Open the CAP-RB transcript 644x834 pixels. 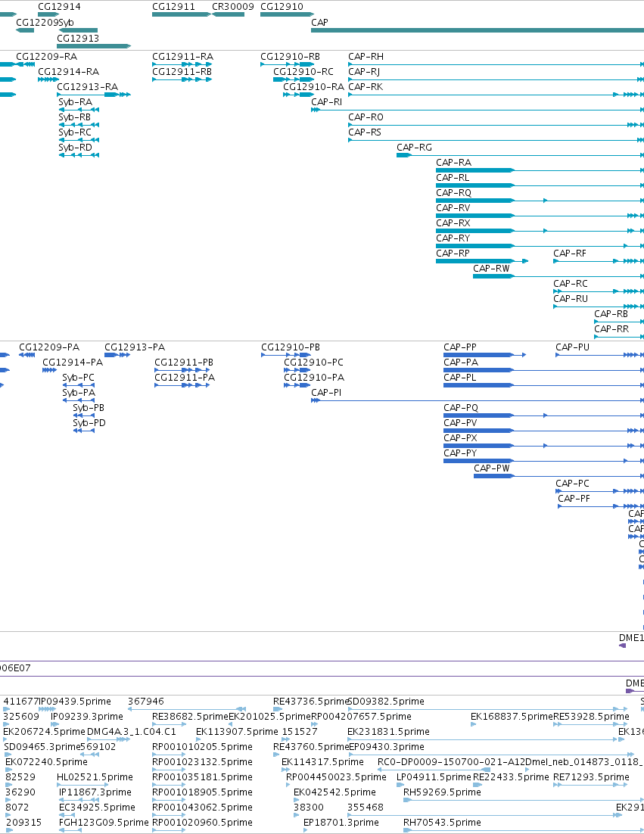click(611, 314)
